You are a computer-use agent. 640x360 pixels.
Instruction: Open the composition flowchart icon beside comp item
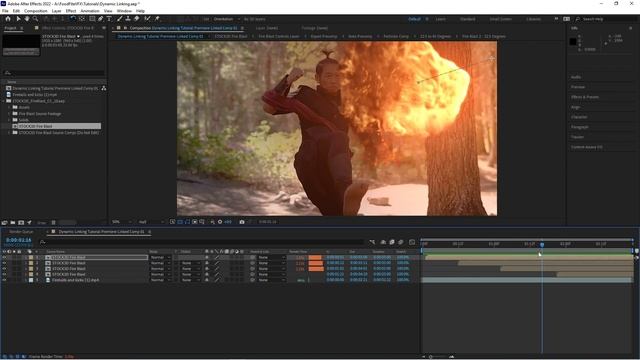(x=104, y=88)
